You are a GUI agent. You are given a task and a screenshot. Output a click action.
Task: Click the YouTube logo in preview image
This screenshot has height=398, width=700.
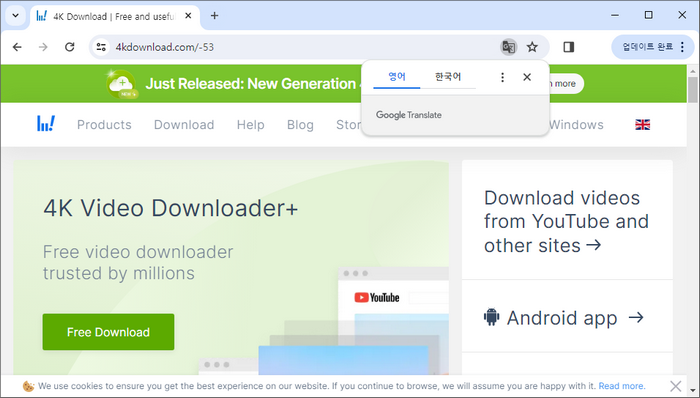click(x=377, y=298)
